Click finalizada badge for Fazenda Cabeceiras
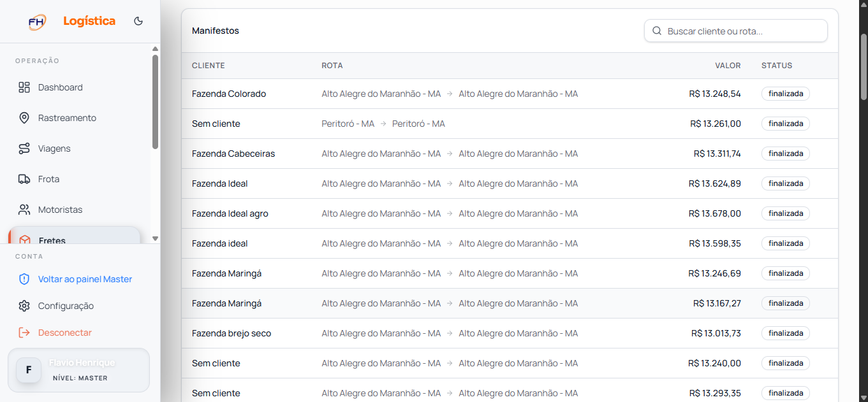Image resolution: width=868 pixels, height=402 pixels. coord(786,154)
